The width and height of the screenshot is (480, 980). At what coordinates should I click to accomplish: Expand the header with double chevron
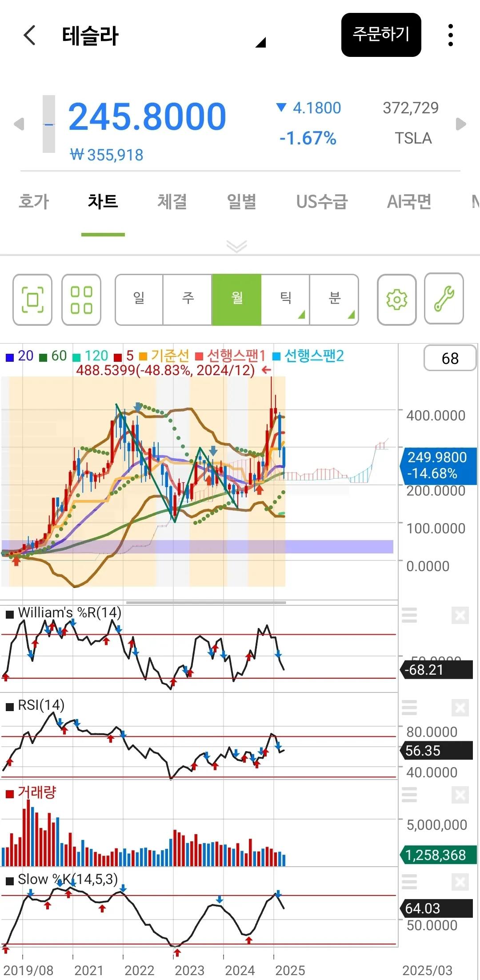(237, 246)
